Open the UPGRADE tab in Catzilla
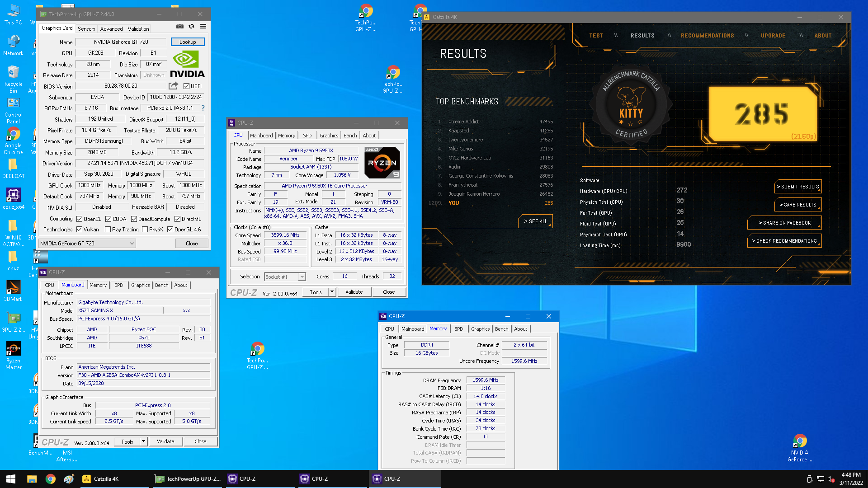 point(773,36)
